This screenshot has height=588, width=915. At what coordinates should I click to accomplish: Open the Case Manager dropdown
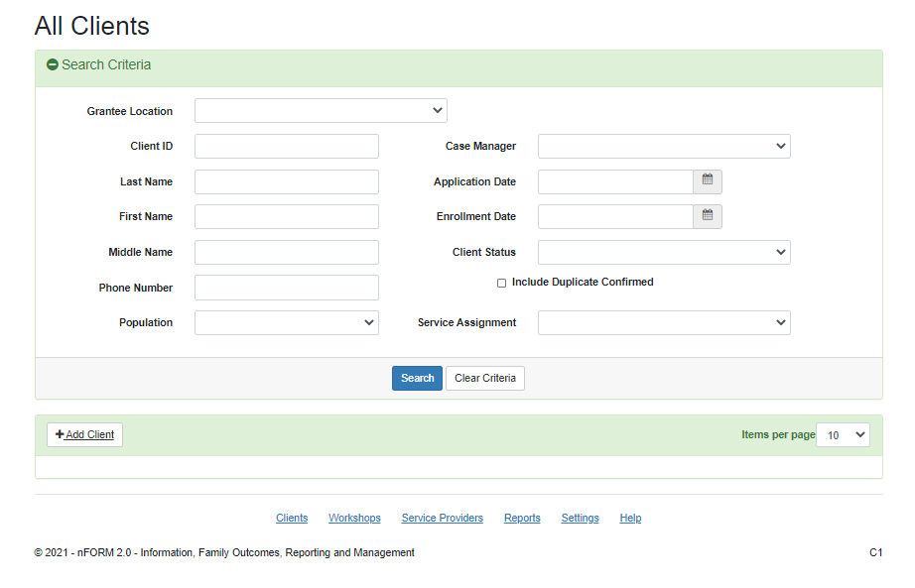(663, 147)
